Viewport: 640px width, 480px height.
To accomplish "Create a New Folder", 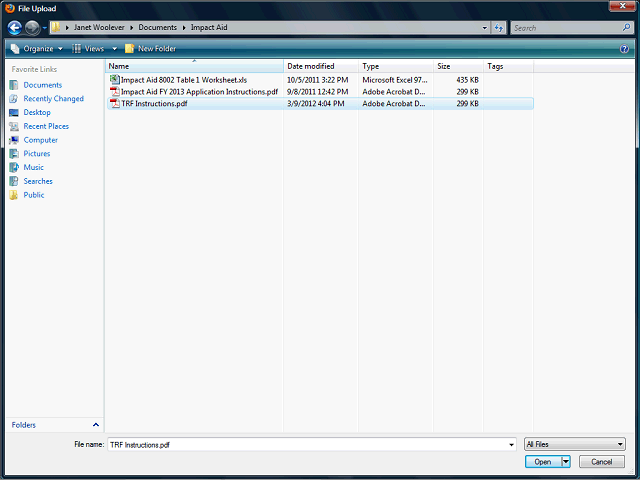I will (x=151, y=49).
